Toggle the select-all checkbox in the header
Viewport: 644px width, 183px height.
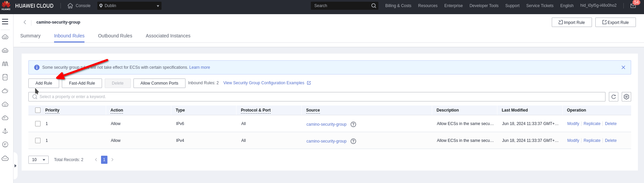(x=38, y=110)
